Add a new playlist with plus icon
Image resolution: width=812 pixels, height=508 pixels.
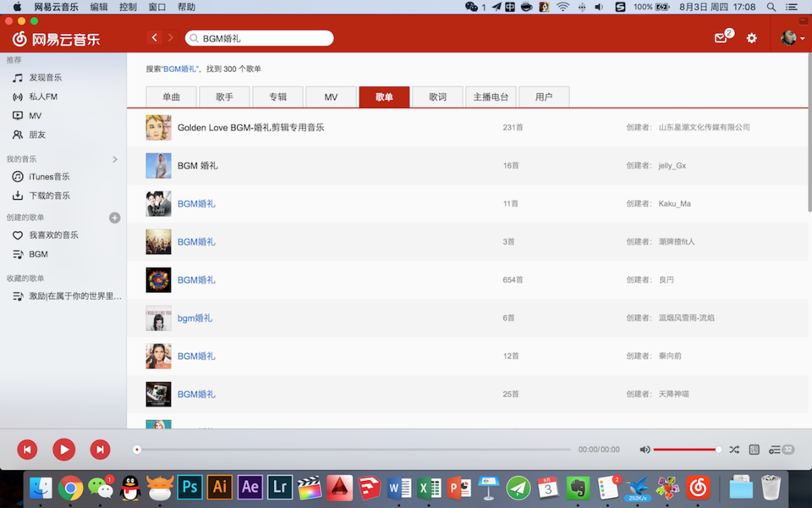click(115, 218)
